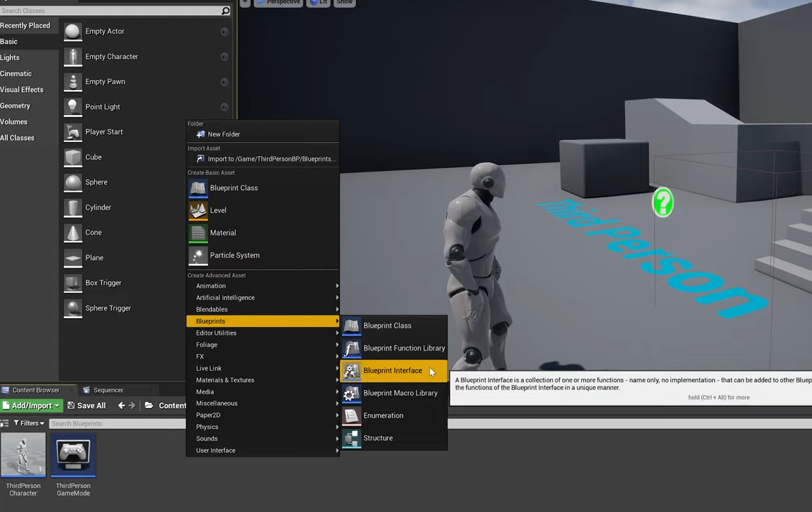Pick the Material asset icon
Viewport: 812px width, 512px height.
pos(198,233)
